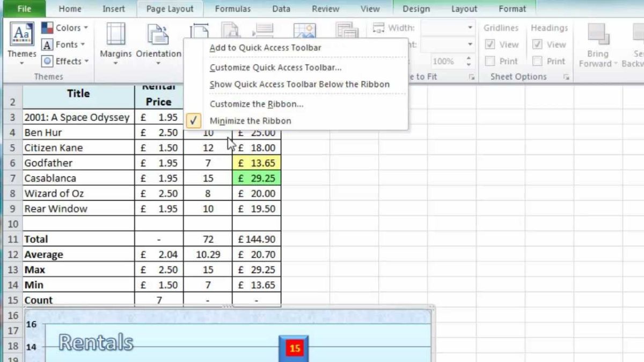This screenshot has height=362, width=644.
Task: Uncheck View under Gridlines
Action: click(490, 44)
